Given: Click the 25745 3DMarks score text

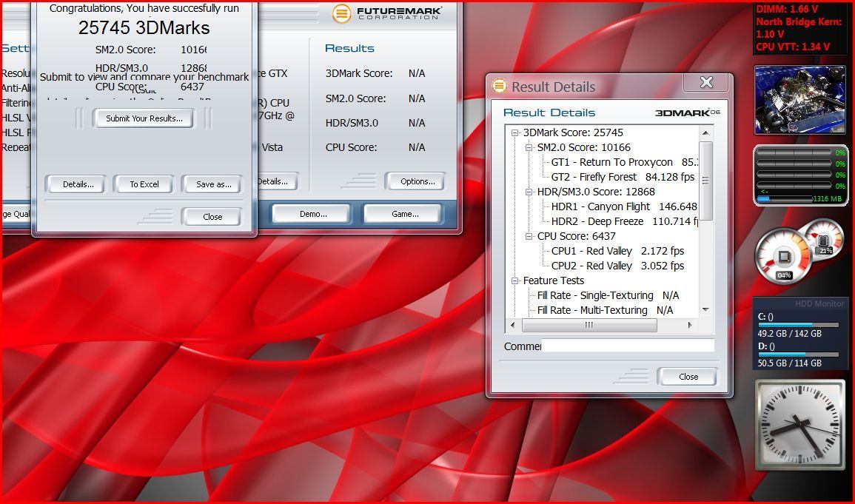Looking at the screenshot, I should click(x=144, y=28).
